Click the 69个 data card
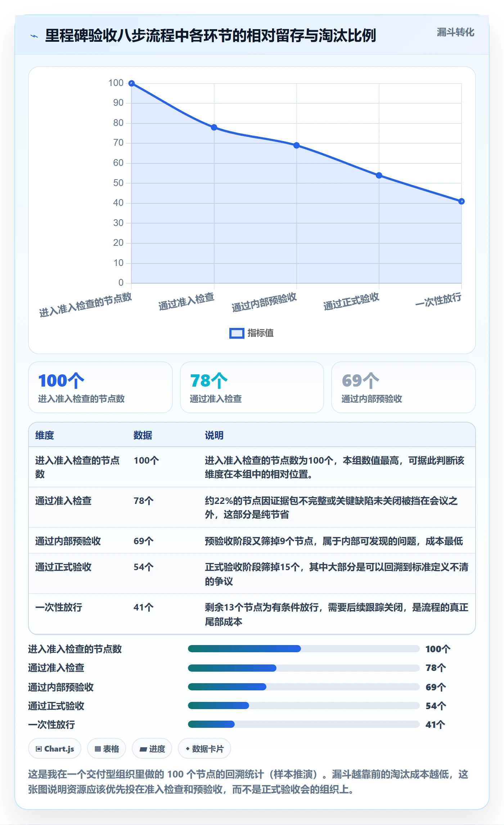504x825 pixels. point(403,387)
